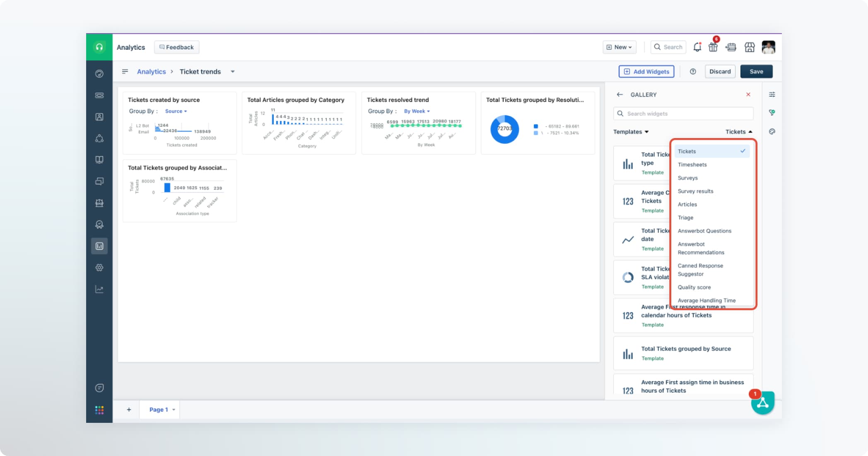
Task: Expand the Templates dropdown in Gallery
Action: 631,132
